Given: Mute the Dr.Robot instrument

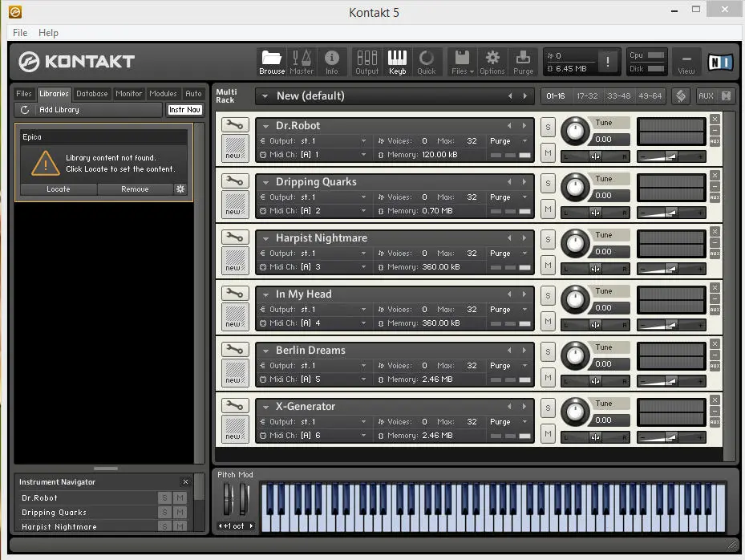Looking at the screenshot, I should point(548,153).
